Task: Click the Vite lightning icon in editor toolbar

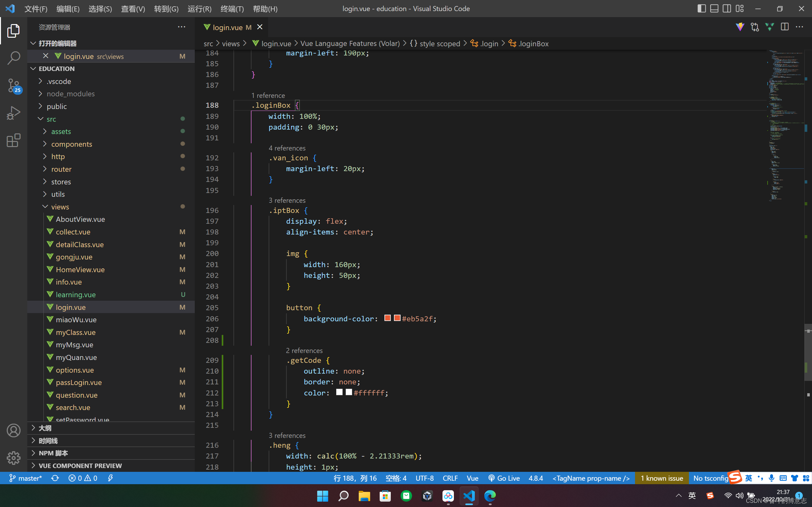Action: point(740,27)
